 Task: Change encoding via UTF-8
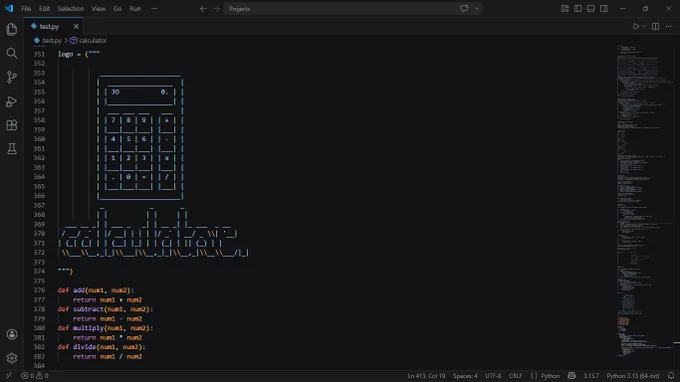click(x=493, y=375)
